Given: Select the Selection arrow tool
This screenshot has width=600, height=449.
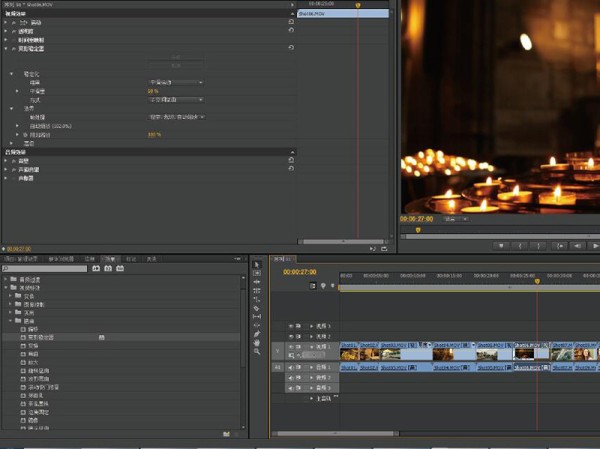Looking at the screenshot, I should tap(257, 265).
